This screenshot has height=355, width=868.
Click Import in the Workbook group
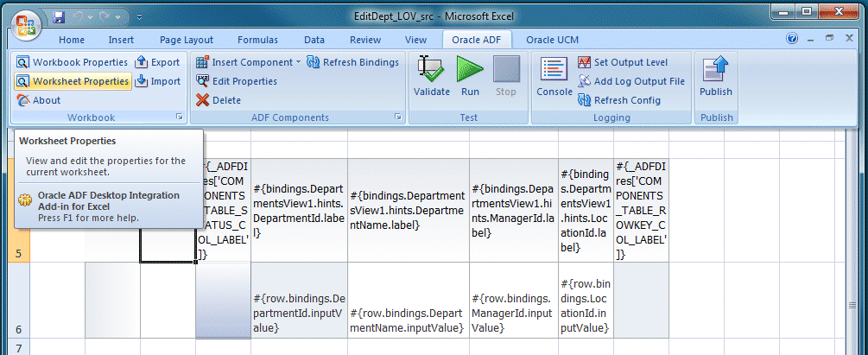[x=158, y=81]
